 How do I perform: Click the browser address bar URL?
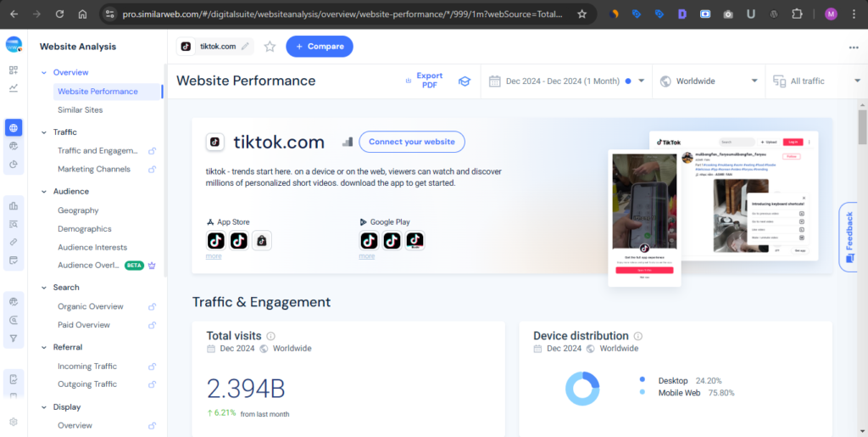tap(342, 14)
